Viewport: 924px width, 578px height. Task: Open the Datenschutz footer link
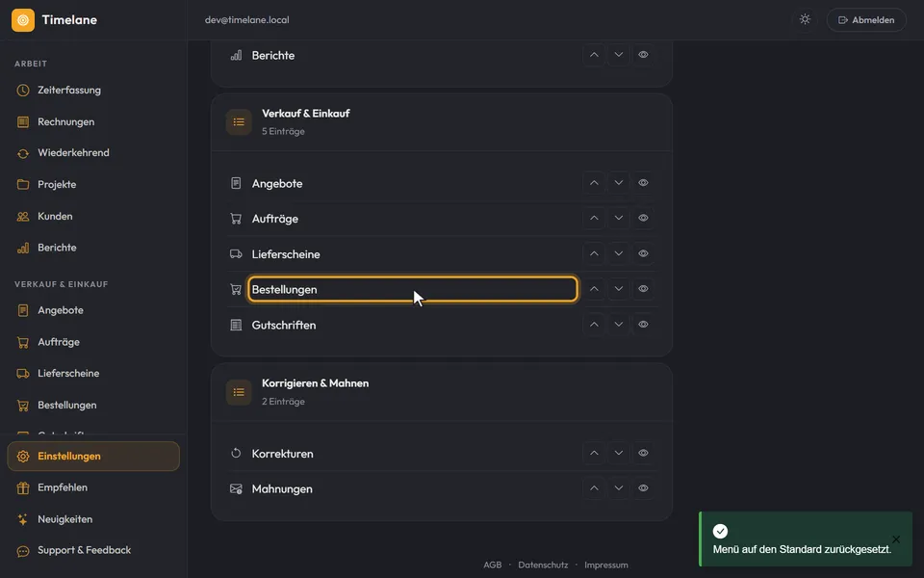(x=543, y=565)
